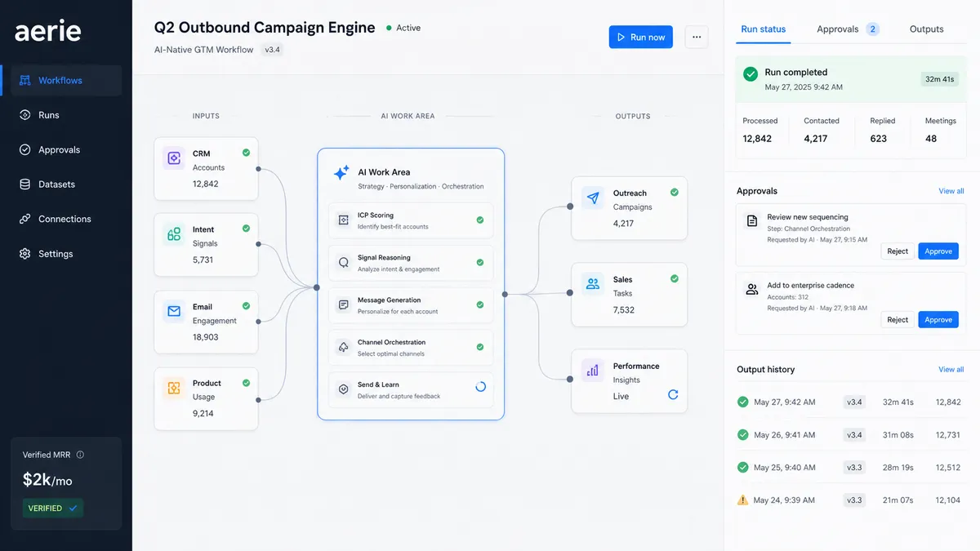Click the Performance Insights chart icon
This screenshot has width=980, height=551.
(592, 371)
